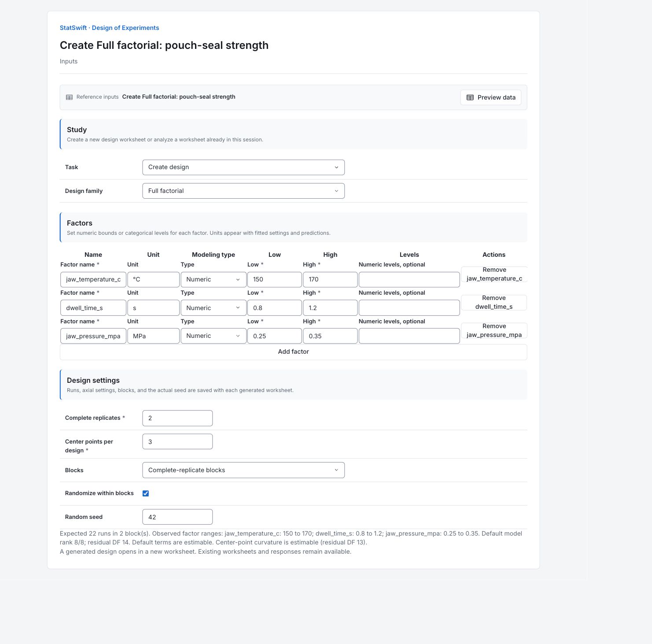
Task: Click the unit field containing s
Action: pyautogui.click(x=153, y=308)
